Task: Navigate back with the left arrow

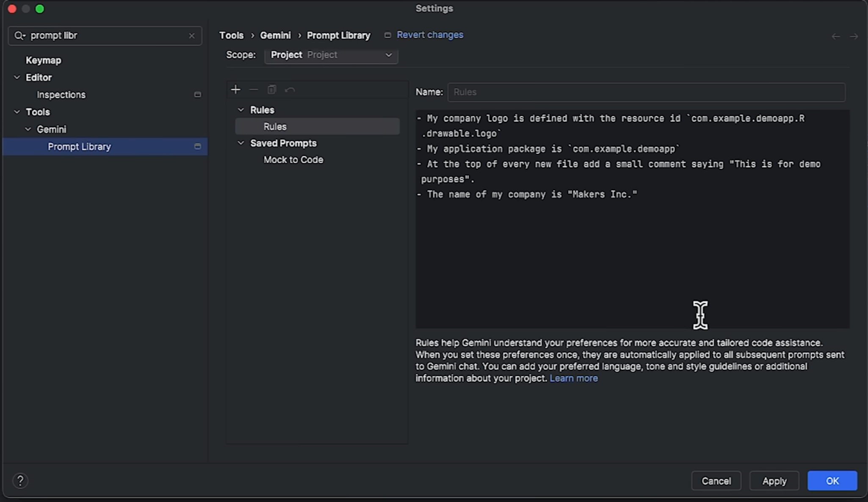Action: tap(835, 36)
